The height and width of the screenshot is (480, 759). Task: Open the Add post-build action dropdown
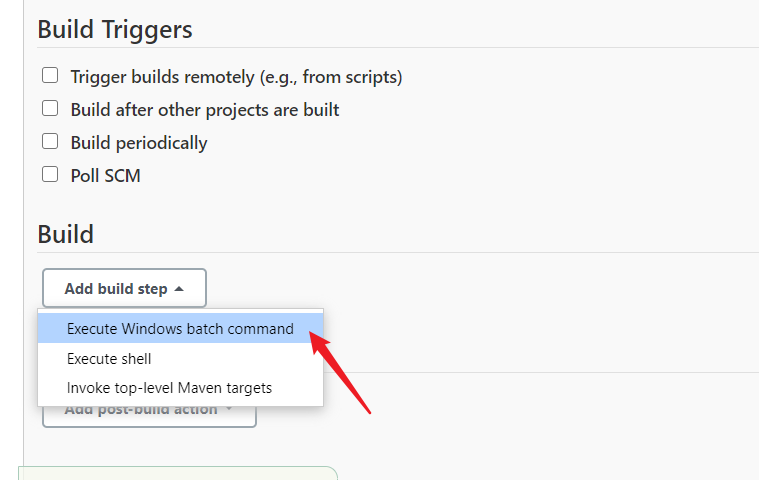[149, 416]
